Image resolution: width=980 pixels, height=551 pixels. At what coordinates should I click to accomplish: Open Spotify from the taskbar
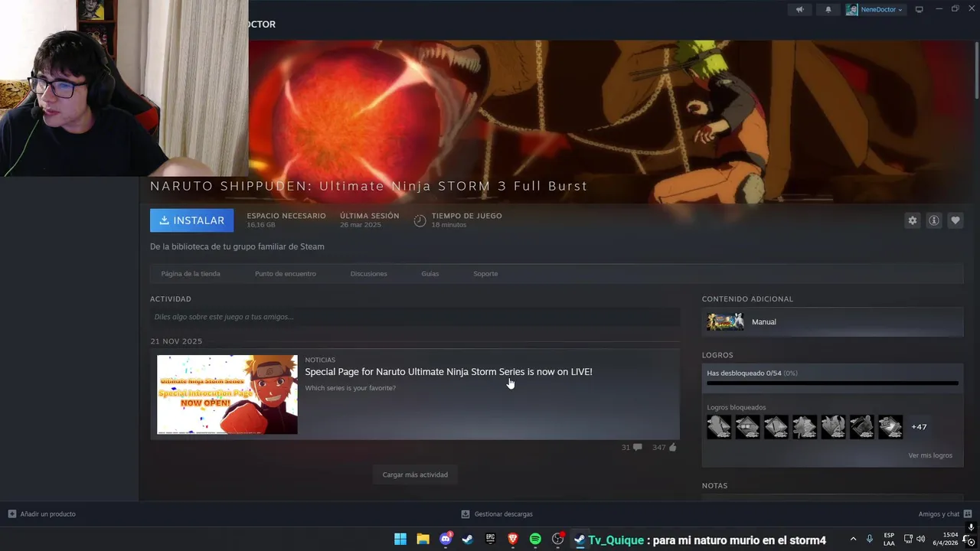535,540
